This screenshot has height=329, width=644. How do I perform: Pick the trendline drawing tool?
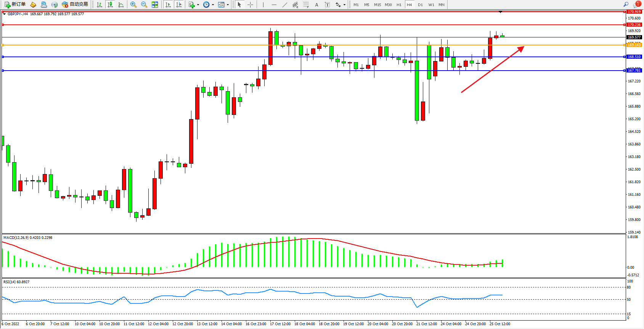[285, 5]
